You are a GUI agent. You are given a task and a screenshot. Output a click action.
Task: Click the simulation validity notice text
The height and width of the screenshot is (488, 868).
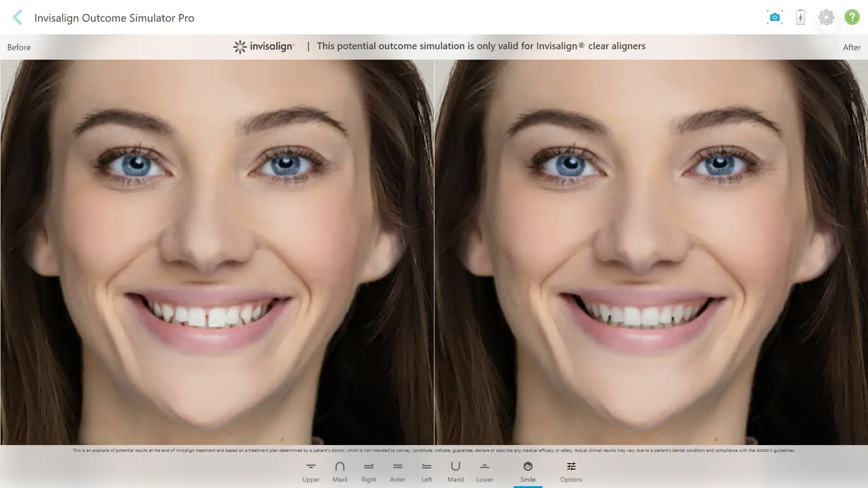[x=481, y=46]
